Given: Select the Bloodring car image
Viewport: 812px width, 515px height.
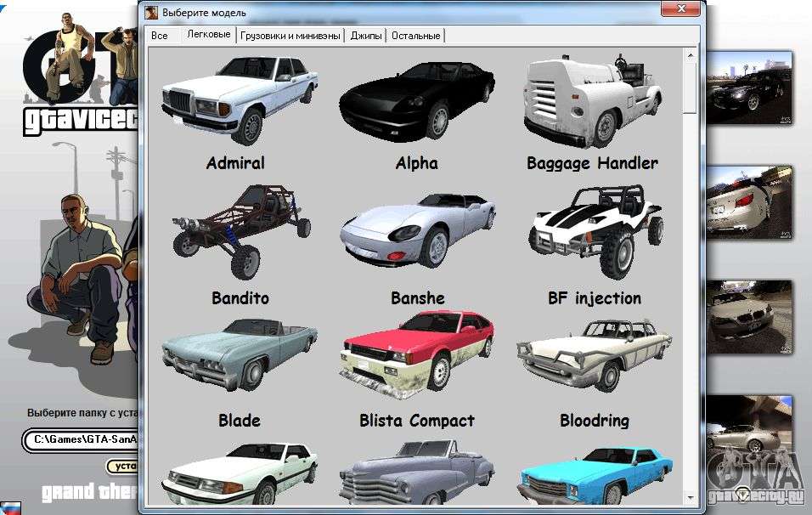Looking at the screenshot, I should pos(595,355).
